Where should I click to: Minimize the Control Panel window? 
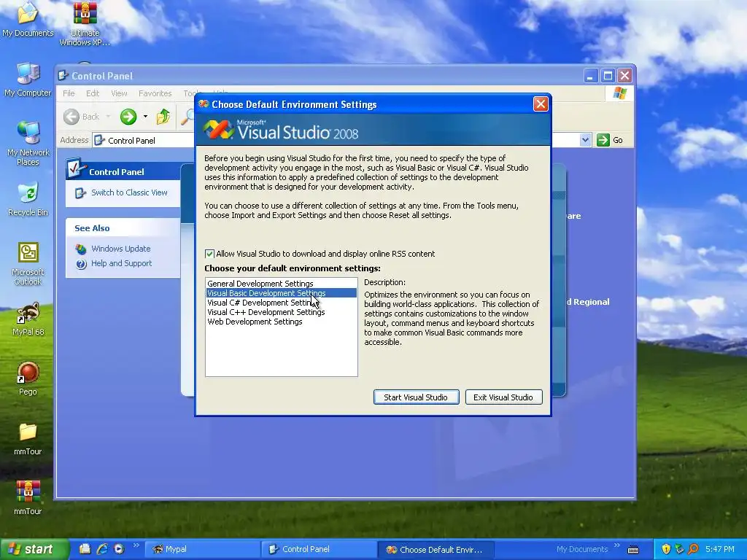591,76
